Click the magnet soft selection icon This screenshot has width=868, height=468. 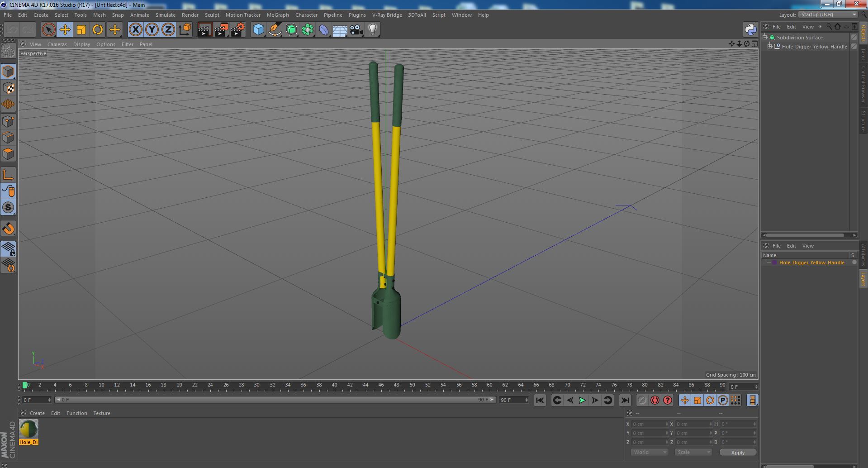[8, 229]
